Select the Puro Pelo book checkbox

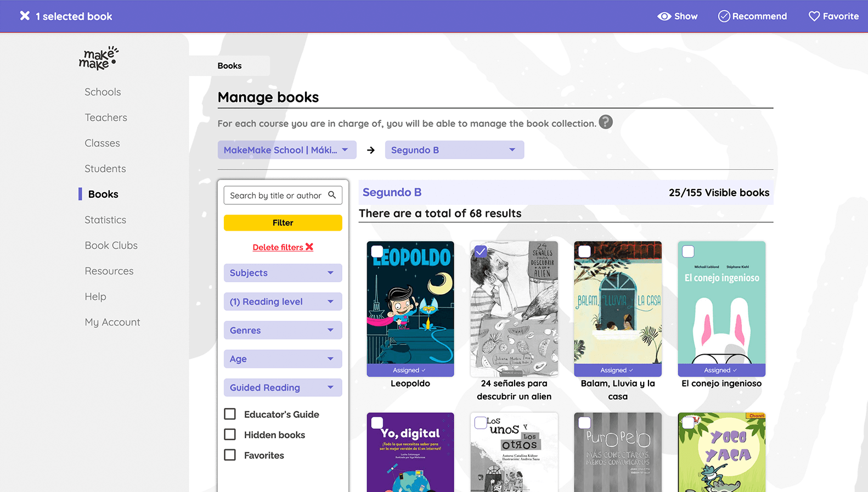[x=584, y=423]
